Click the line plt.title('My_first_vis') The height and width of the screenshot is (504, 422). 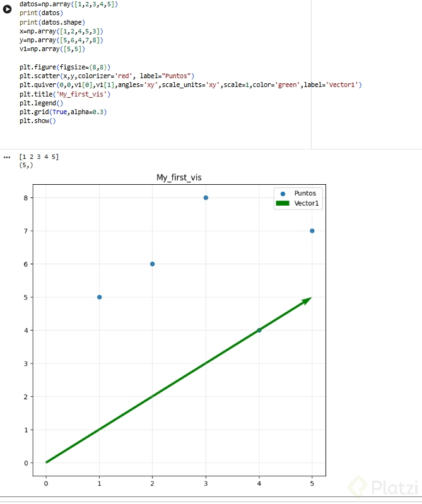click(65, 94)
